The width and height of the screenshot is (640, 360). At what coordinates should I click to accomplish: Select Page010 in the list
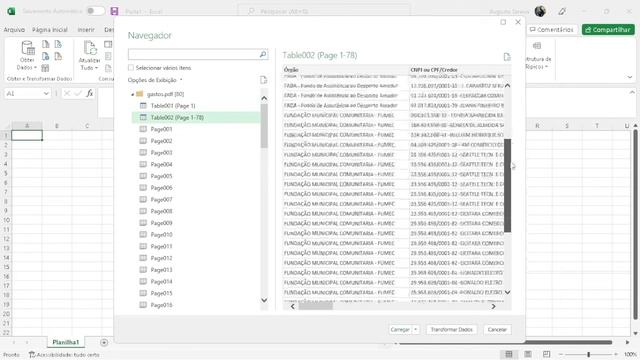click(161, 235)
